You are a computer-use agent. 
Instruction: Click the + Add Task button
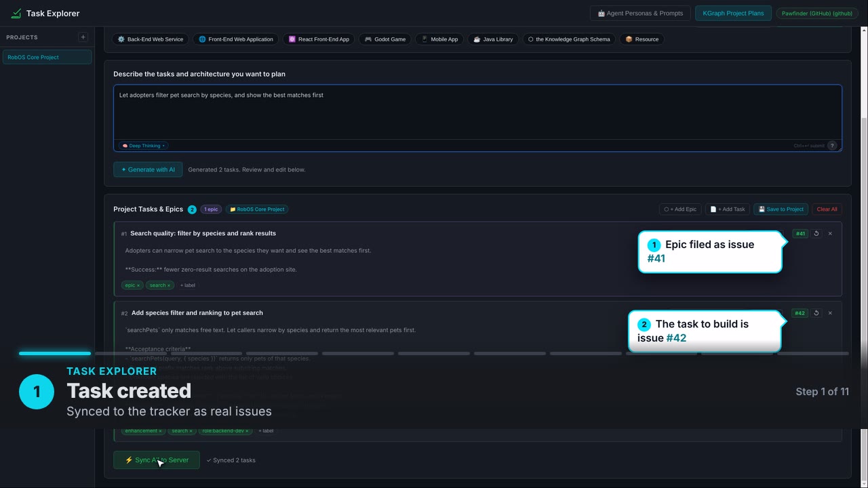pyautogui.click(x=728, y=209)
